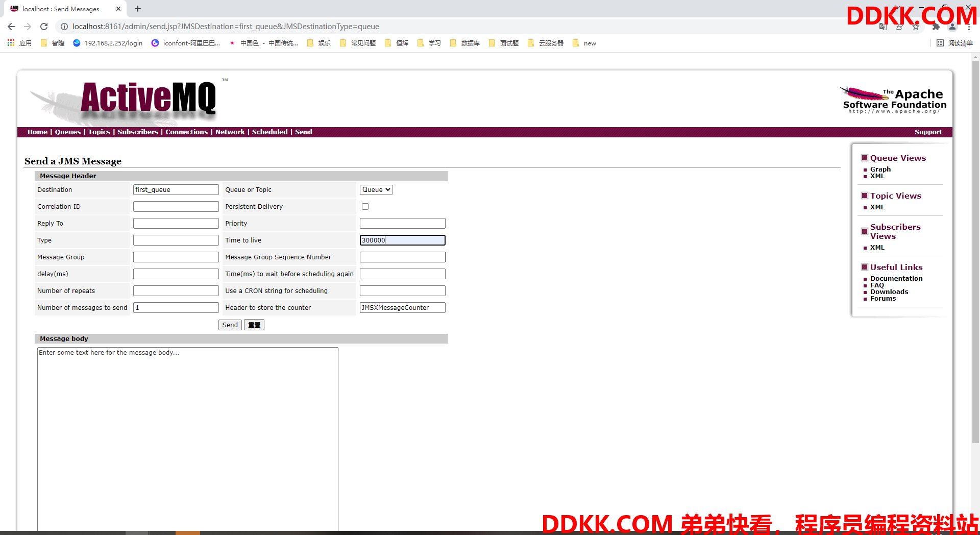980x535 pixels.
Task: Click the Time to live field
Action: (403, 240)
